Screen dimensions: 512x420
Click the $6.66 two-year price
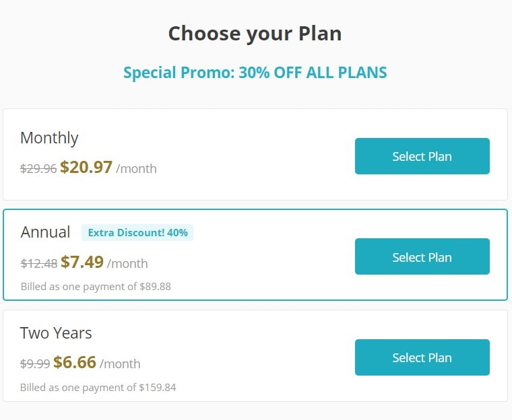(x=75, y=363)
